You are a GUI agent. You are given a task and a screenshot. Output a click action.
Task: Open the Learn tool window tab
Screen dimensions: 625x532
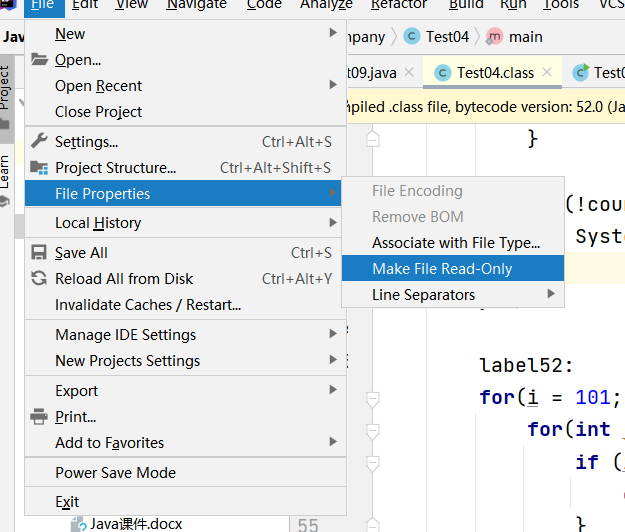tap(5, 179)
